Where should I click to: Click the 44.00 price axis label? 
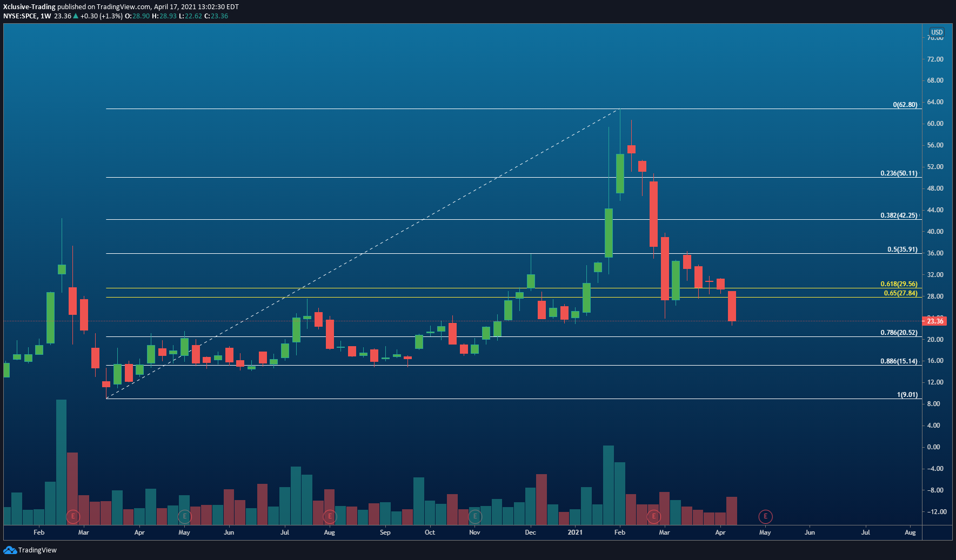click(935, 210)
